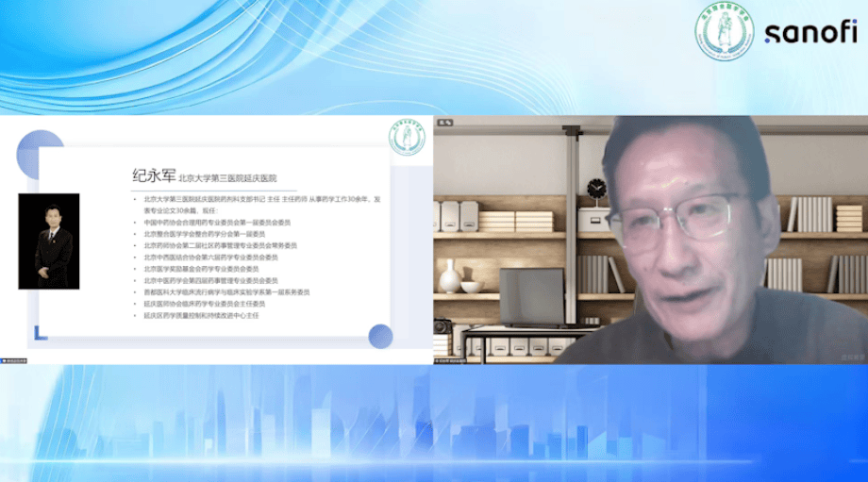868x482 pixels.
Task: Click the white vase on the shelf
Action: click(450, 276)
